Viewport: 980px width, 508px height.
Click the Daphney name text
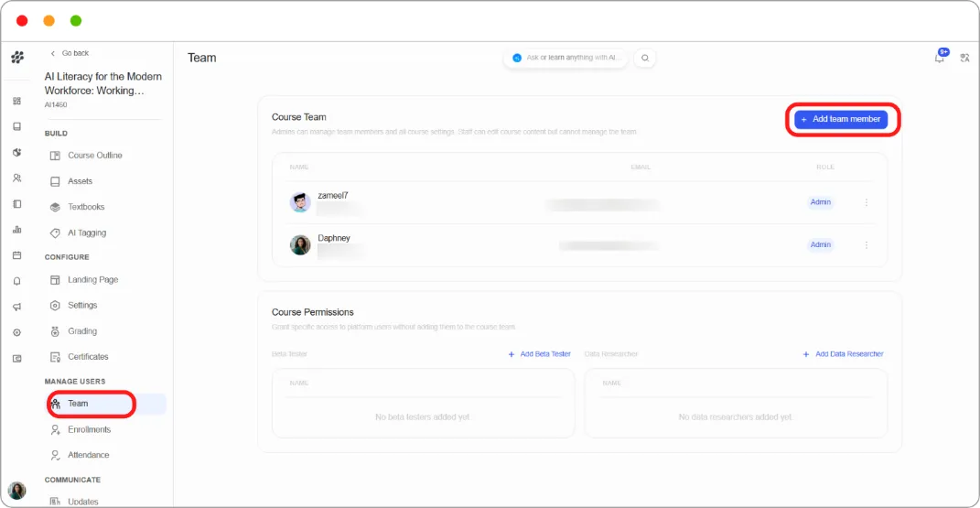point(334,238)
